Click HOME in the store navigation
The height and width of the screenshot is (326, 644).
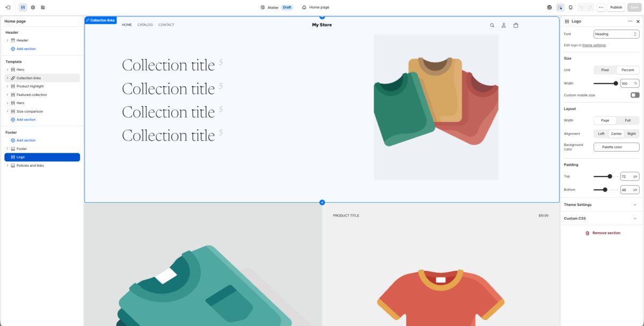coord(127,25)
